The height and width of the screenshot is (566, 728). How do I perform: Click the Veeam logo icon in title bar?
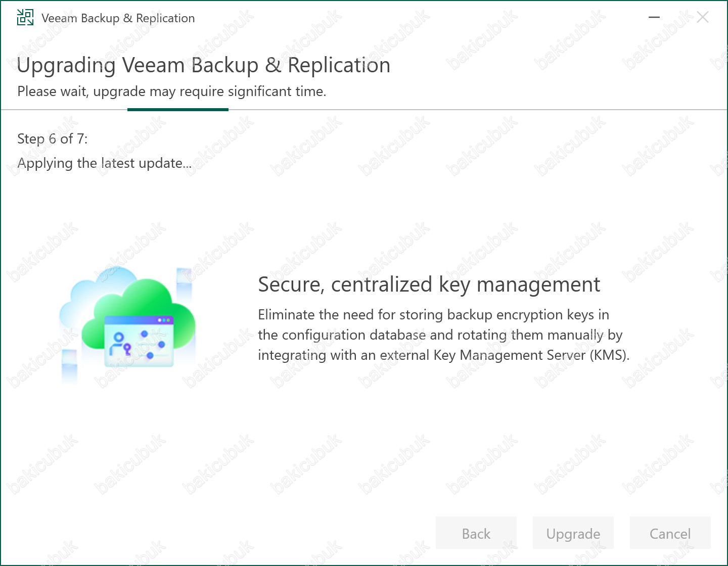[x=25, y=17]
